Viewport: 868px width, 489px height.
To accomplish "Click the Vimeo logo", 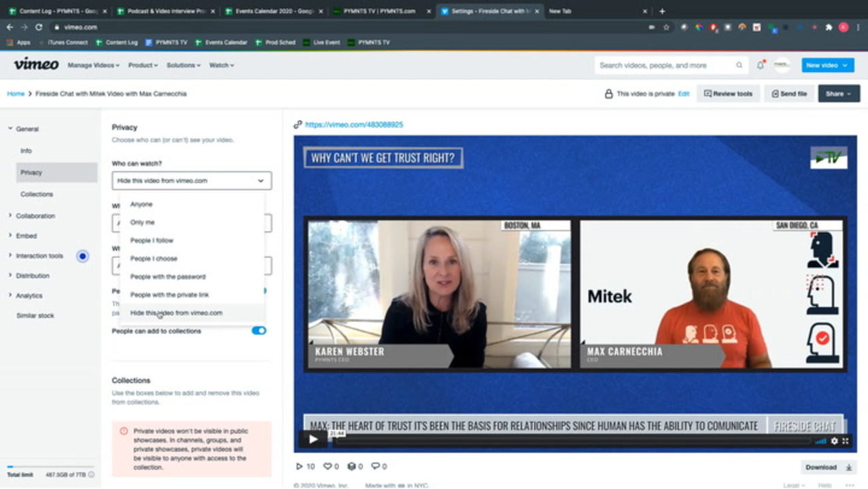I will pyautogui.click(x=36, y=65).
